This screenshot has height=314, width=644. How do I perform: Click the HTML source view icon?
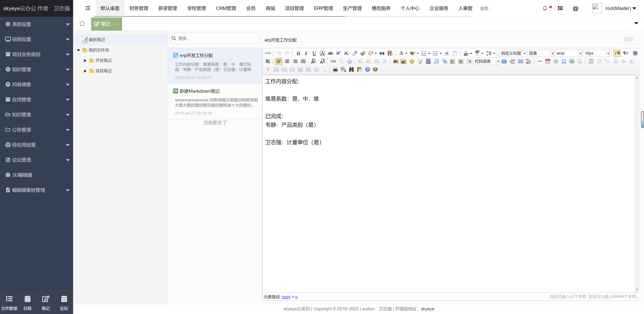point(268,53)
